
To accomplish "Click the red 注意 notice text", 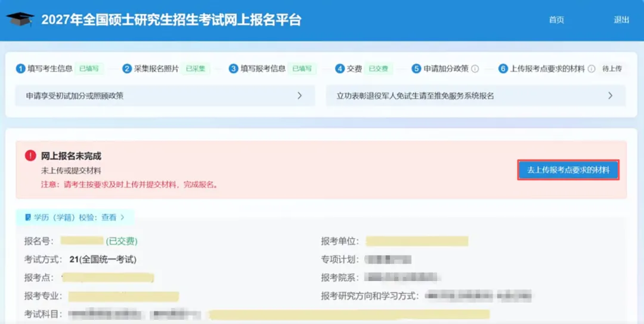I will (129, 184).
